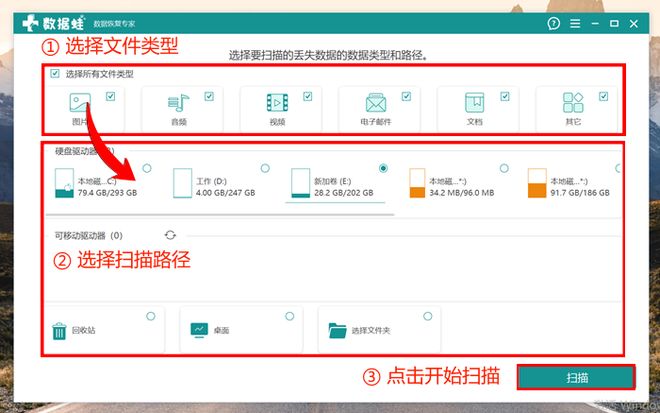Select the local disk C: radio button
Screen dimensions: 660x413
click(147, 168)
